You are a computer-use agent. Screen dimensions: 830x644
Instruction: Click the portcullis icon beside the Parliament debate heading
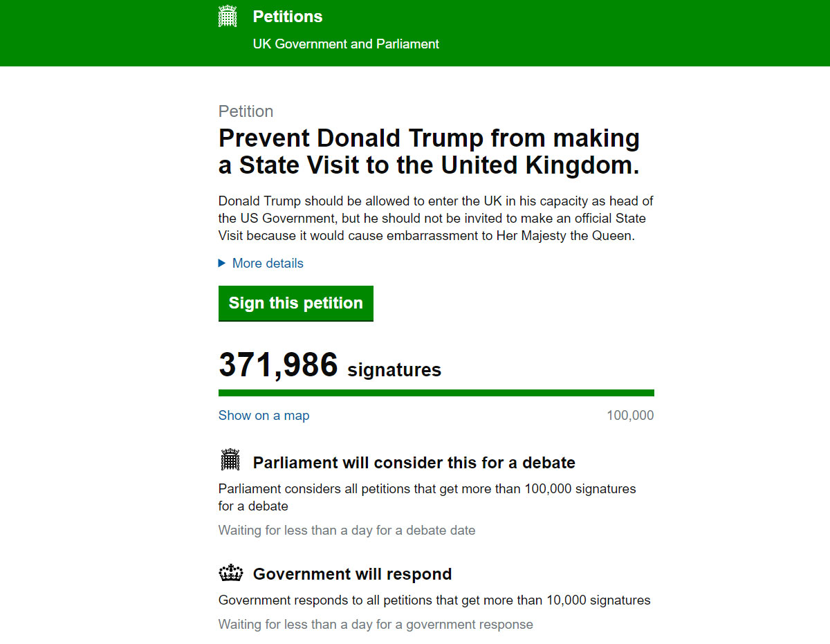click(x=230, y=459)
